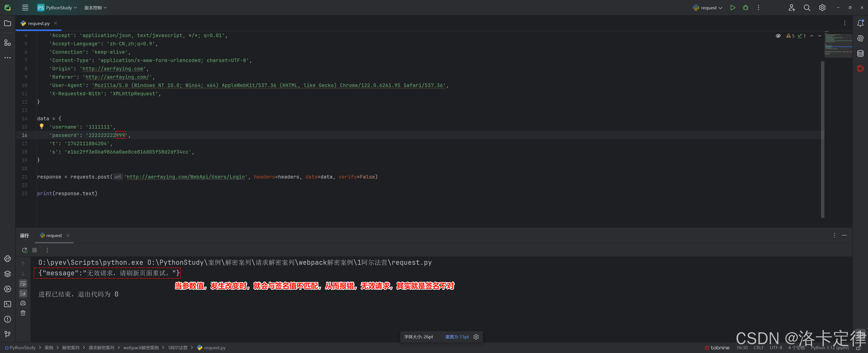Toggle scroll to end of output
Screen dimensions: 868x353
click(23, 293)
